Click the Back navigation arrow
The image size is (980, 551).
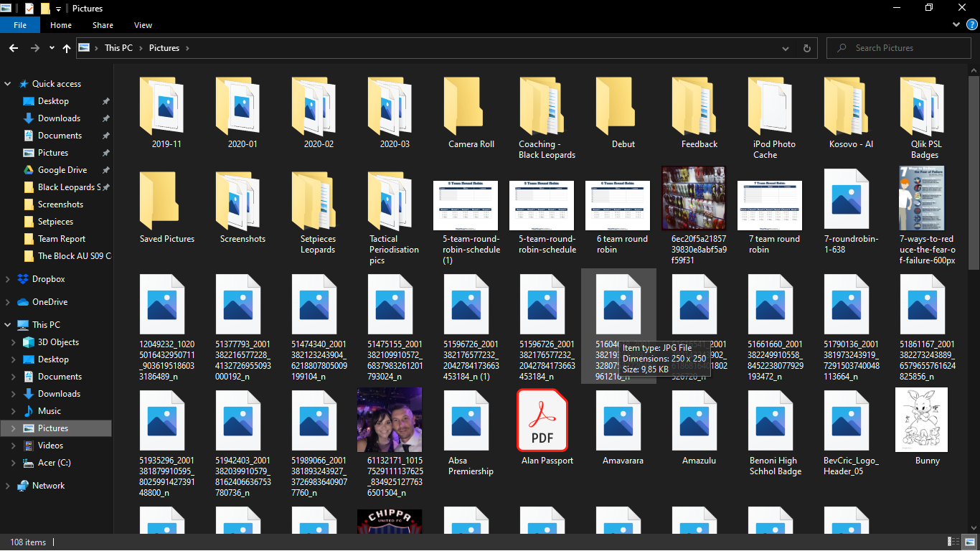[14, 47]
